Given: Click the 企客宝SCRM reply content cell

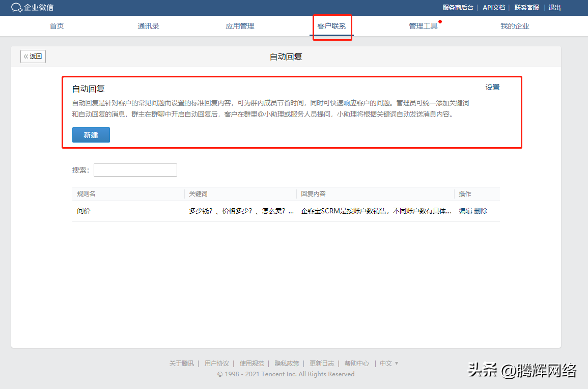Looking at the screenshot, I should coord(376,211).
